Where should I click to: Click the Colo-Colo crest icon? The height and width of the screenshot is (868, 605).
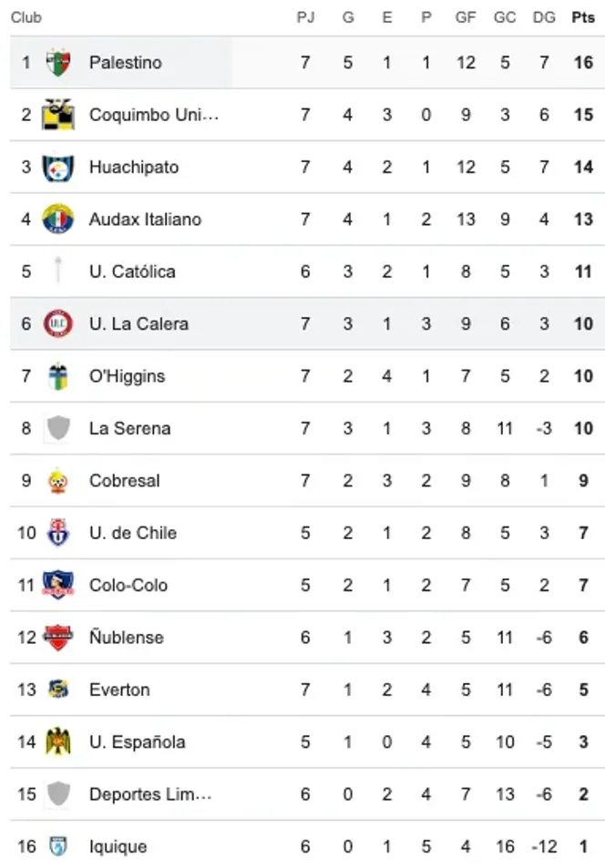click(x=58, y=586)
